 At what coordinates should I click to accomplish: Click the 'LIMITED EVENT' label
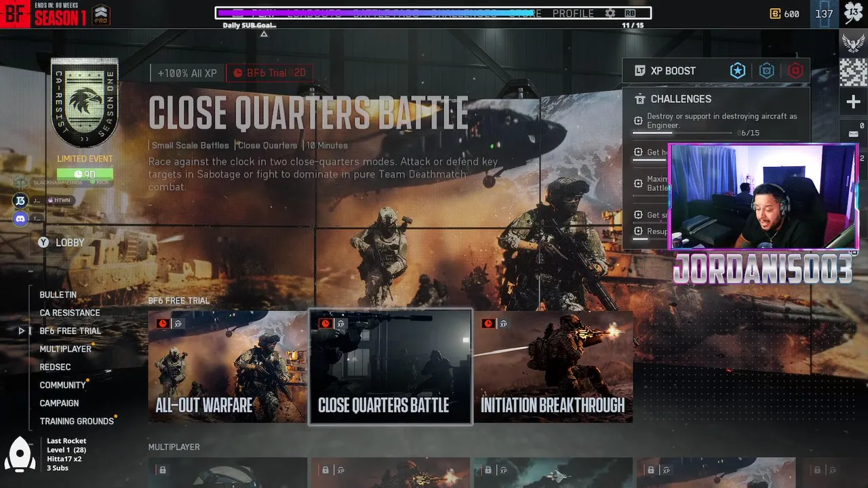pyautogui.click(x=85, y=159)
